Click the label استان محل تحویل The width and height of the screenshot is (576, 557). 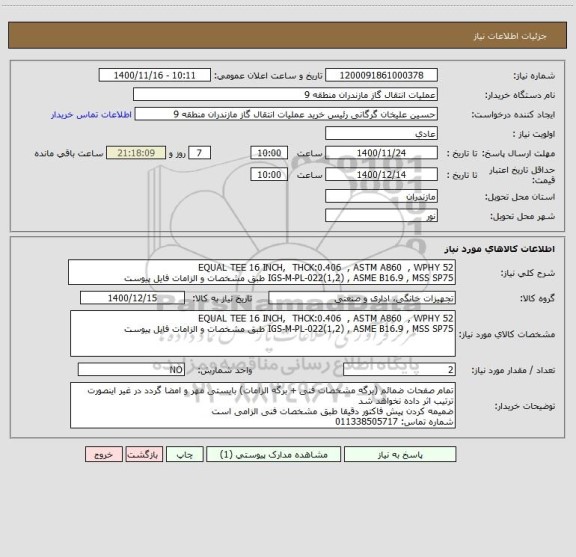click(x=520, y=197)
